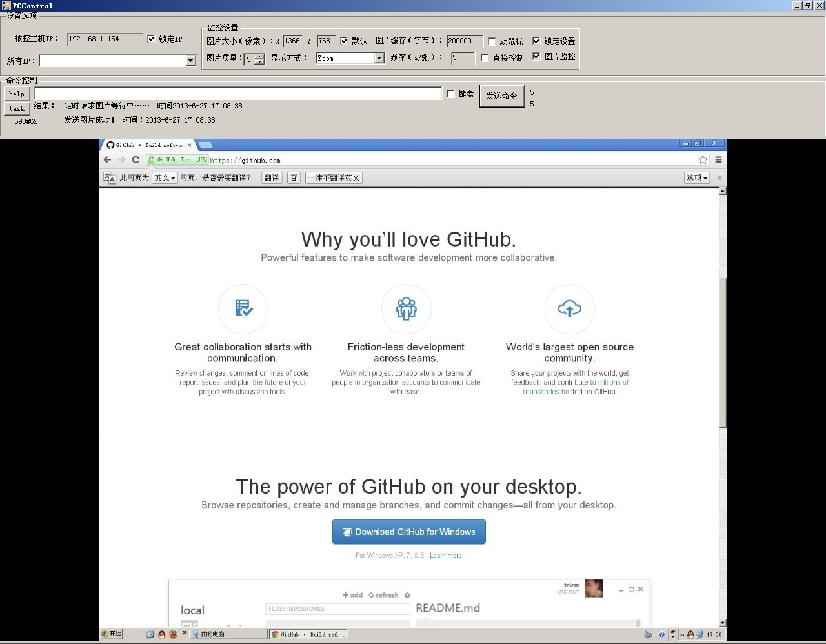The image size is (826, 644).
Task: Enable the 动鼠标 checkbox
Action: tap(492, 41)
